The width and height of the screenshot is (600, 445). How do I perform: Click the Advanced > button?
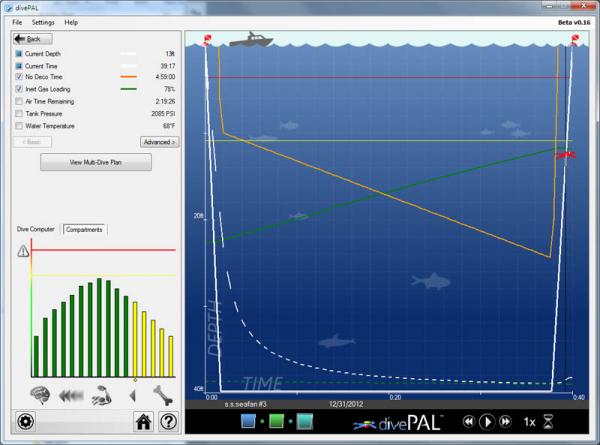[x=160, y=142]
